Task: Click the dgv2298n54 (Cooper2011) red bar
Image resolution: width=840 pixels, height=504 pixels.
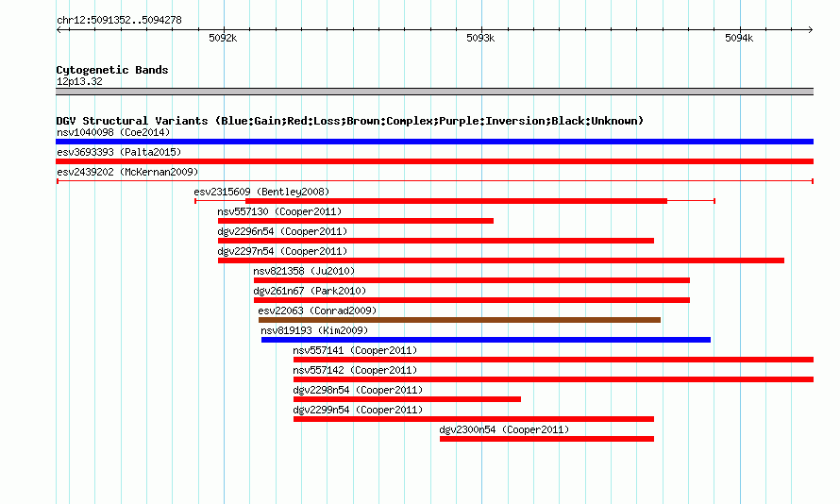Action: pyautogui.click(x=407, y=399)
